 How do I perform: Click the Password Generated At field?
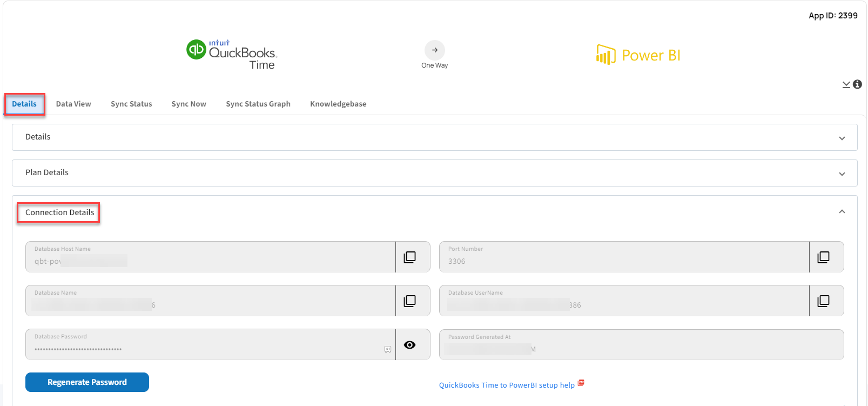click(x=642, y=344)
